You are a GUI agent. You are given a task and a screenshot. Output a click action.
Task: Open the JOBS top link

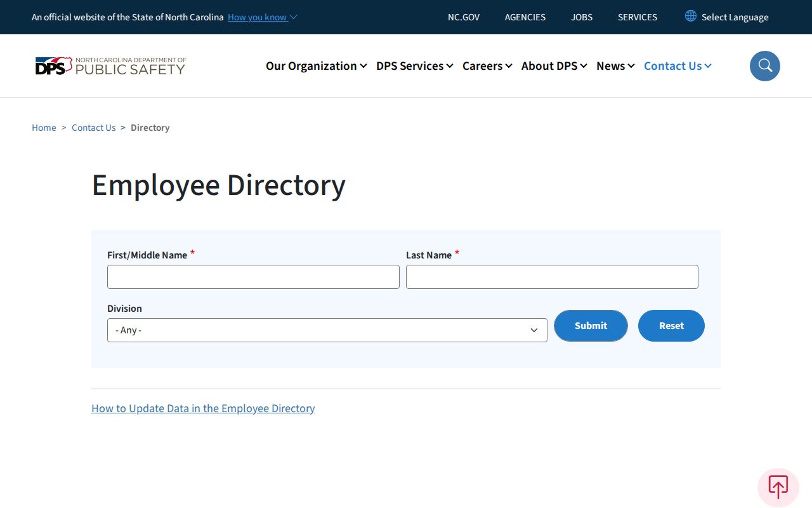coord(582,17)
